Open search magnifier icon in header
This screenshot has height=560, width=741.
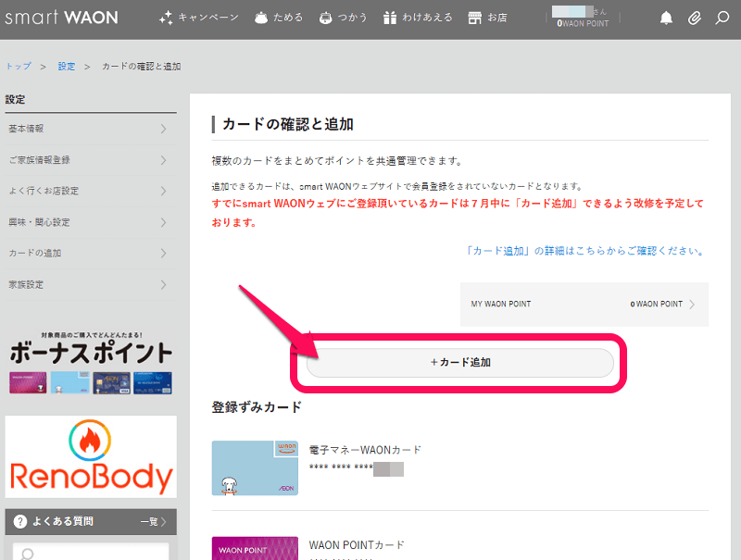(722, 18)
